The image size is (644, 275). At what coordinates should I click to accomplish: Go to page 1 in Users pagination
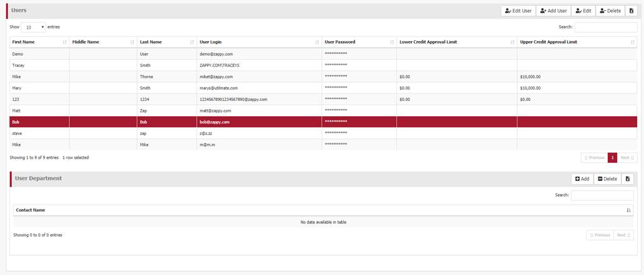pos(612,158)
